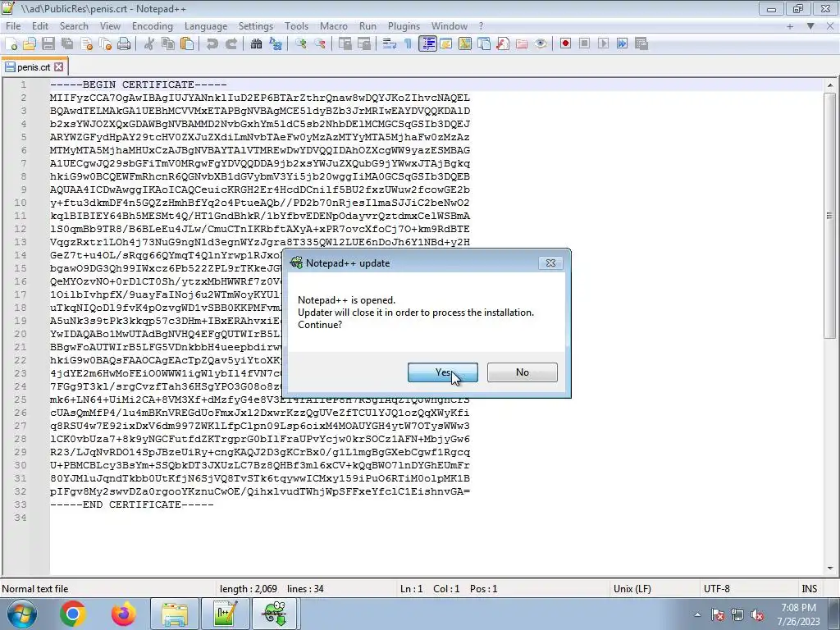
Task: Click the Open file folder icon
Action: 30,44
